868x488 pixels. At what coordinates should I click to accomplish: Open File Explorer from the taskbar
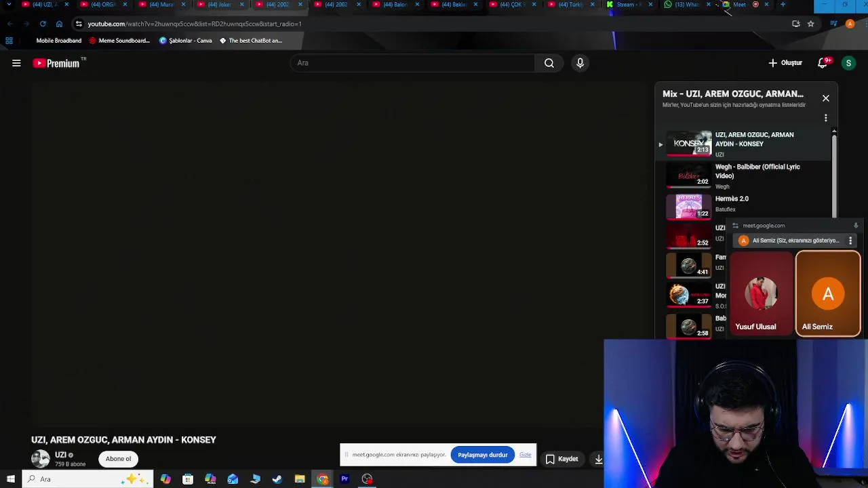(300, 479)
